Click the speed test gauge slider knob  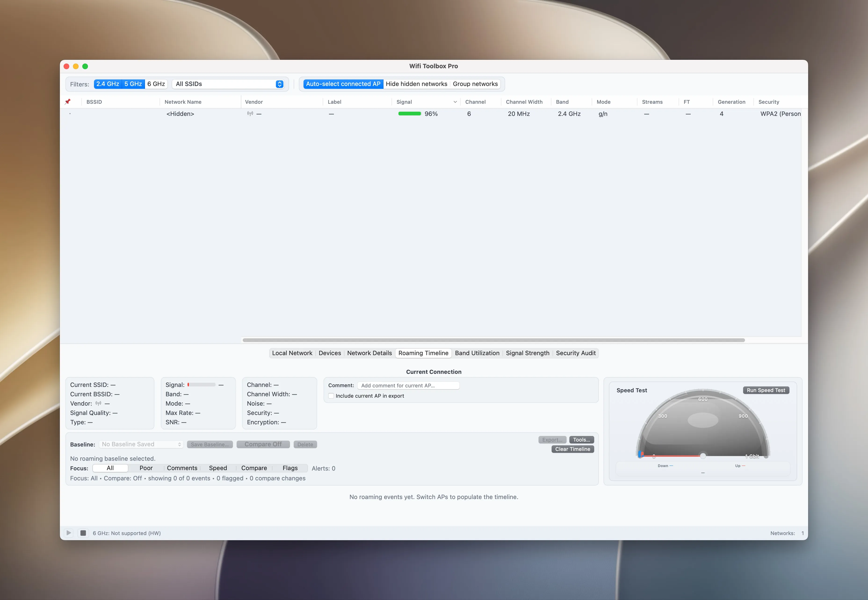tap(702, 456)
